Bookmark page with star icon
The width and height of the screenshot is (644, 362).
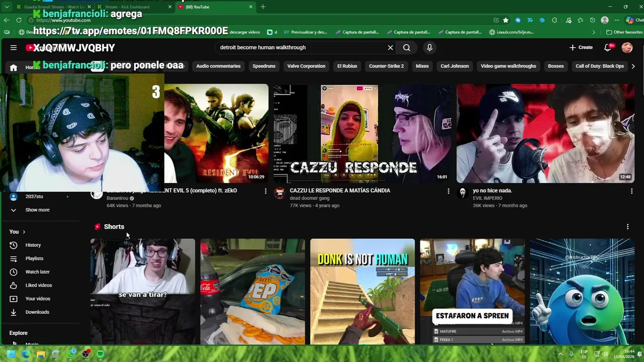click(x=506, y=20)
